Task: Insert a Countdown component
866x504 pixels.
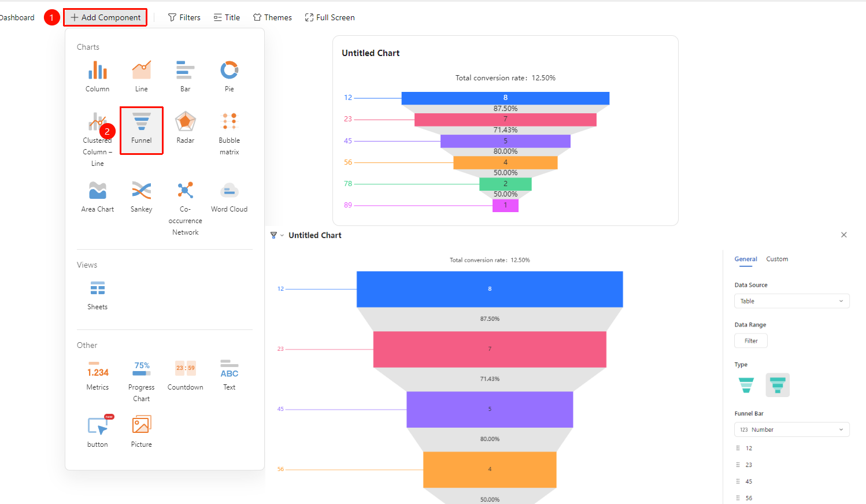Action: pos(186,375)
